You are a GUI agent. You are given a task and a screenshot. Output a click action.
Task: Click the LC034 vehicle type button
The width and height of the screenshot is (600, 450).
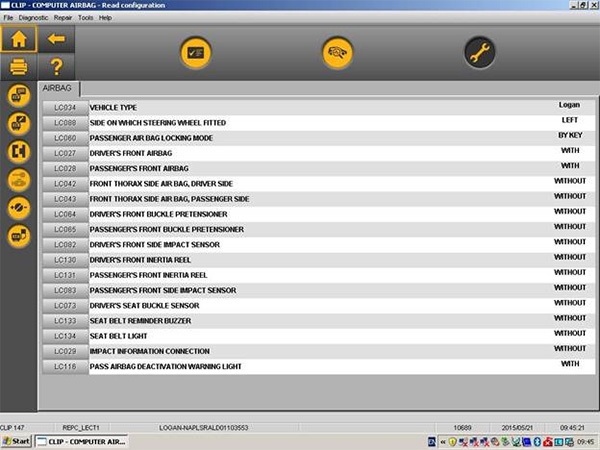tap(65, 107)
